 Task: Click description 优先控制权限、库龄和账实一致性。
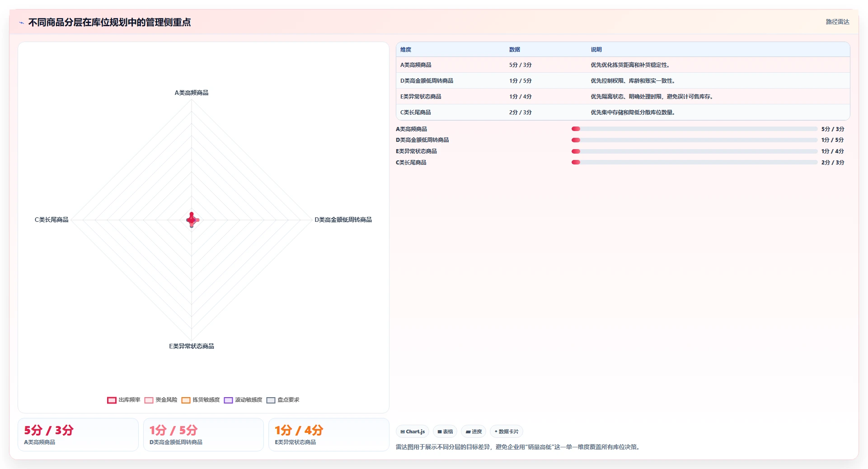pos(634,81)
